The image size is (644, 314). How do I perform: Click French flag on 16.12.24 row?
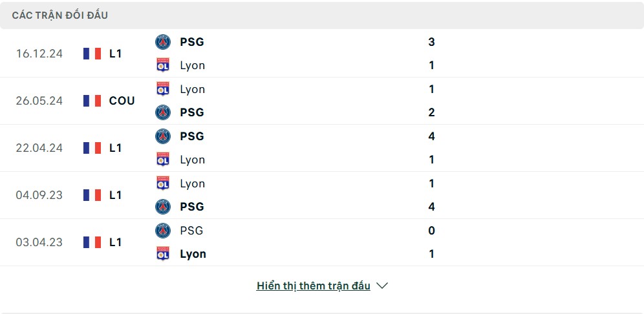pos(92,54)
